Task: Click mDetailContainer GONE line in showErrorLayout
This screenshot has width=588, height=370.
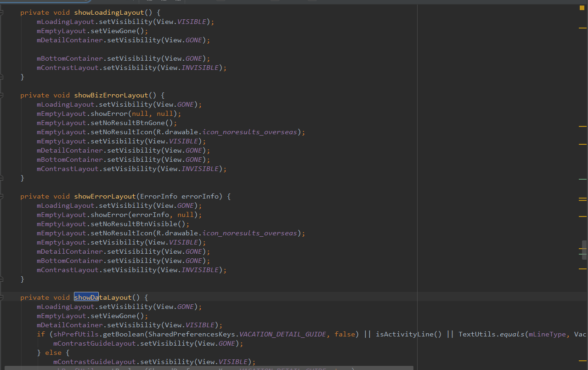Action: [124, 251]
